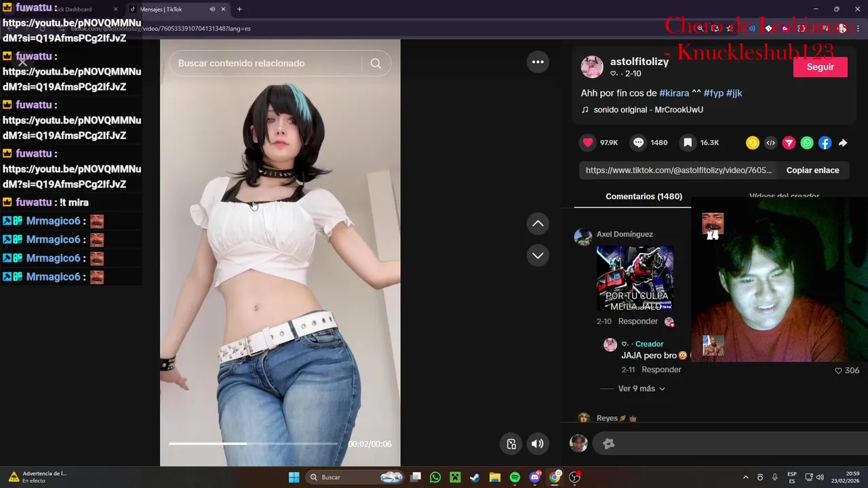Toggle the auto-scroll icon beside volume

point(512,444)
